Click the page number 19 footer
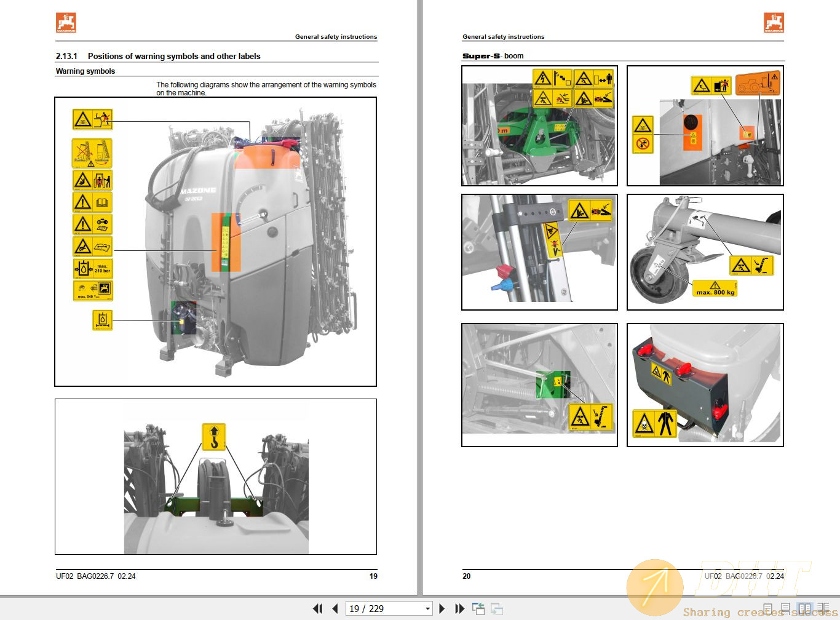Viewport: 840px width, 620px height. pyautogui.click(x=373, y=576)
